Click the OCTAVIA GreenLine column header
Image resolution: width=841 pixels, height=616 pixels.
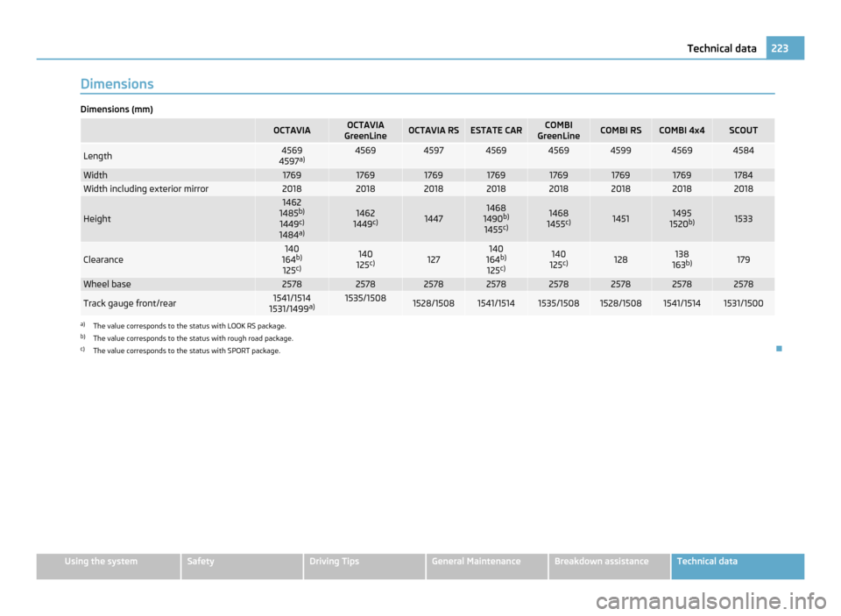365,131
